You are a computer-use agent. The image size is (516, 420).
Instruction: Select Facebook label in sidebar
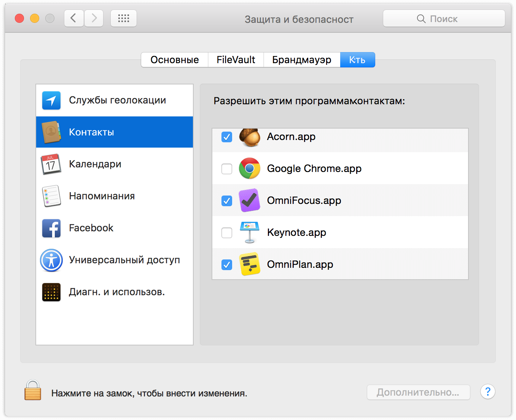click(91, 228)
